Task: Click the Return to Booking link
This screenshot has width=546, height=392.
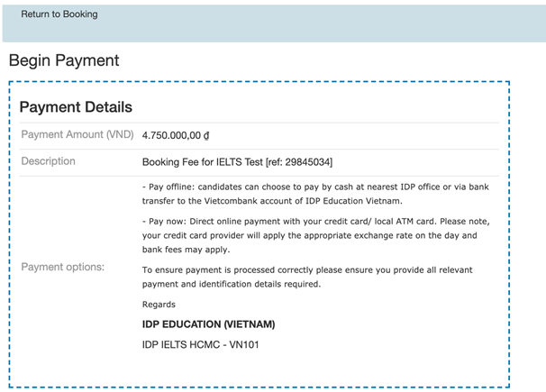Action: pyautogui.click(x=59, y=14)
